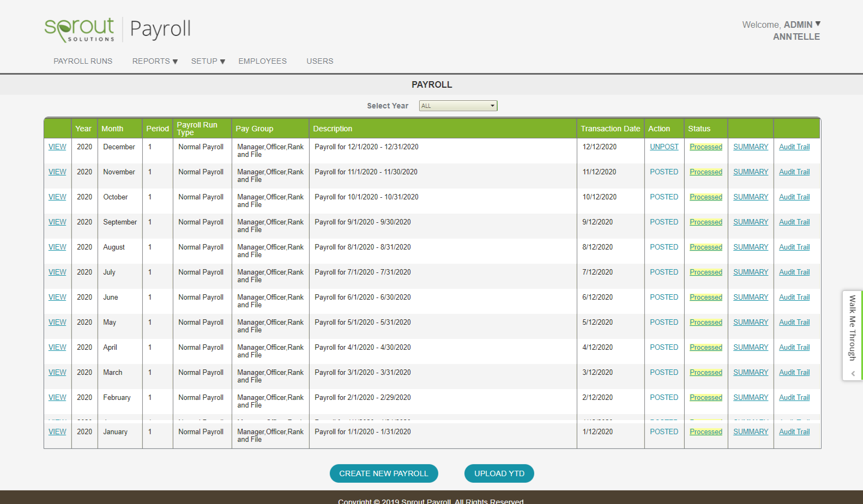Viewport: 863px width, 504px height.
Task: Open Summary for October payroll
Action: (x=751, y=197)
